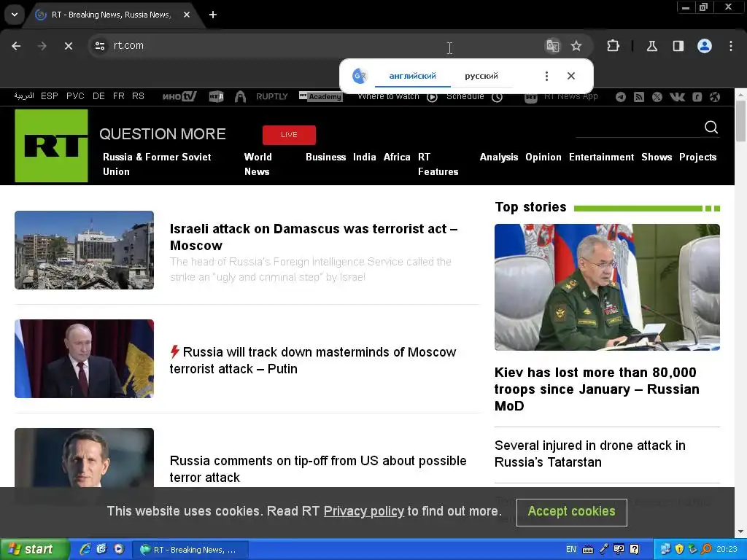Open the Entertainment section

point(601,157)
